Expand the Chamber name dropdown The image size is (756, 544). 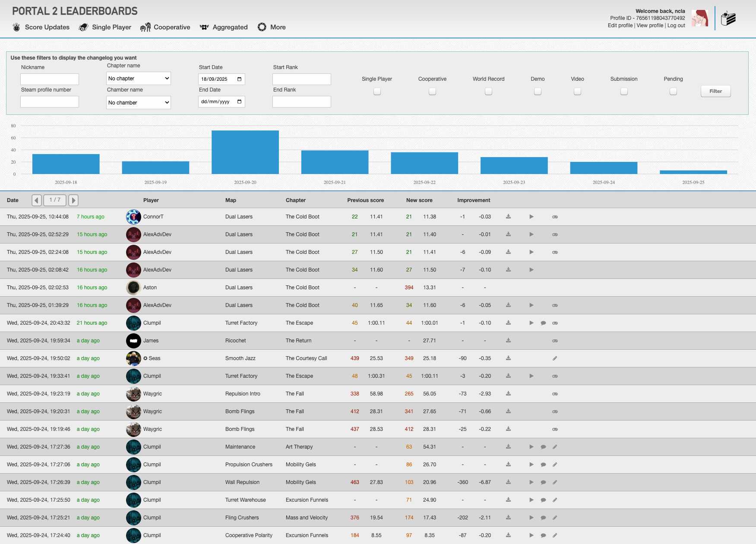(138, 102)
